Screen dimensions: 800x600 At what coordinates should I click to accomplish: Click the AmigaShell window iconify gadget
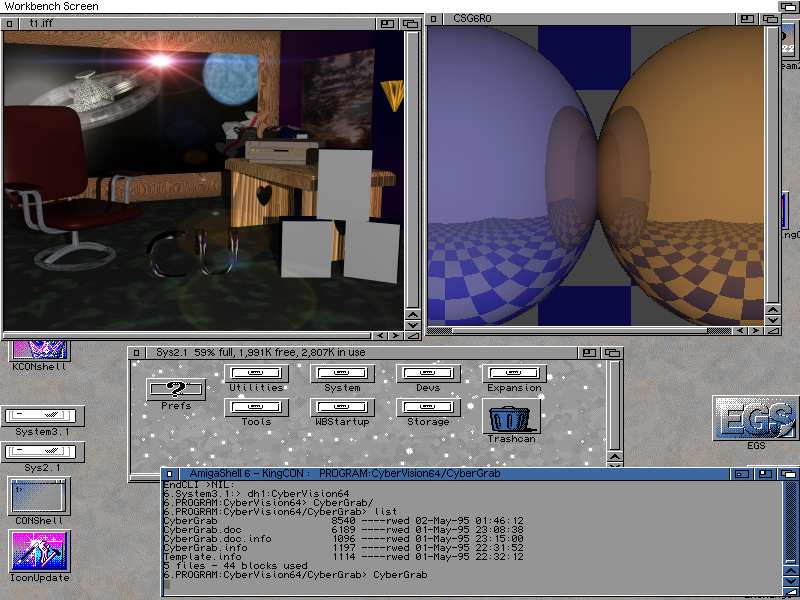click(x=742, y=474)
